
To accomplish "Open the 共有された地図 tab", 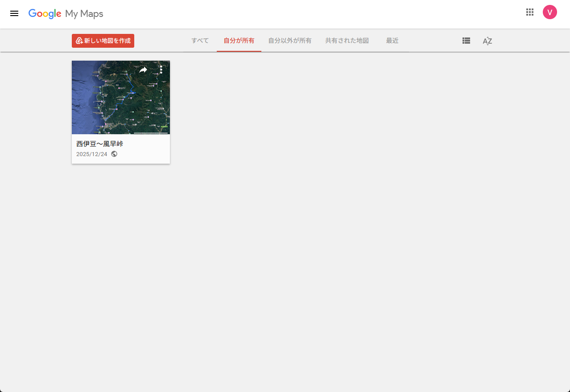I will pyautogui.click(x=347, y=41).
